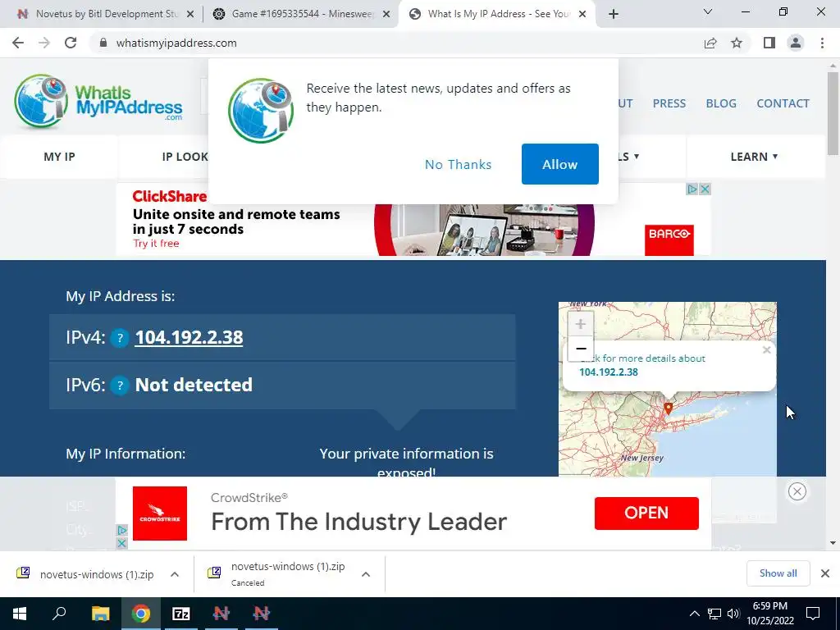Open the volume control in tray

(x=733, y=614)
